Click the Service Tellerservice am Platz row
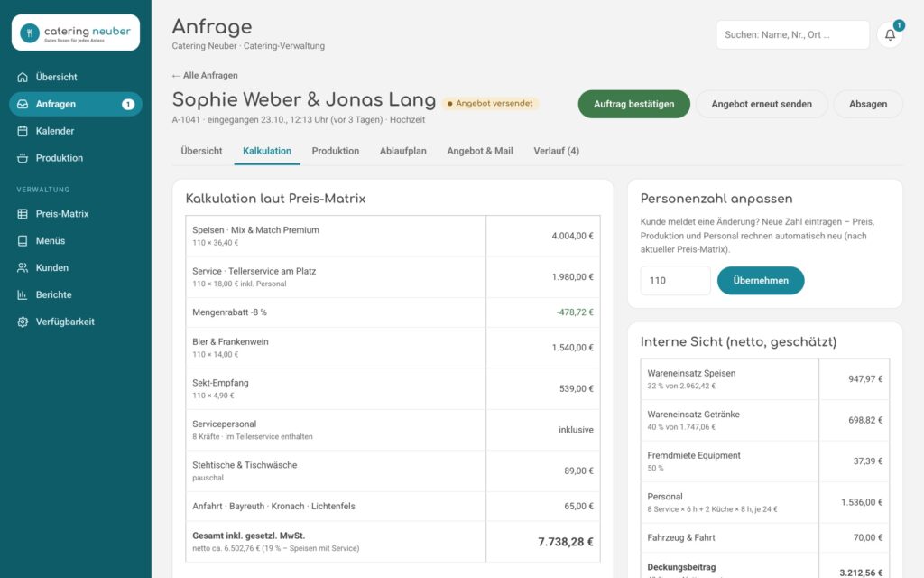 (x=393, y=277)
